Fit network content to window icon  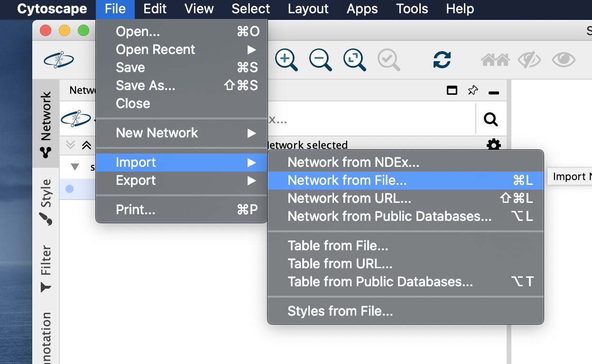click(x=354, y=60)
